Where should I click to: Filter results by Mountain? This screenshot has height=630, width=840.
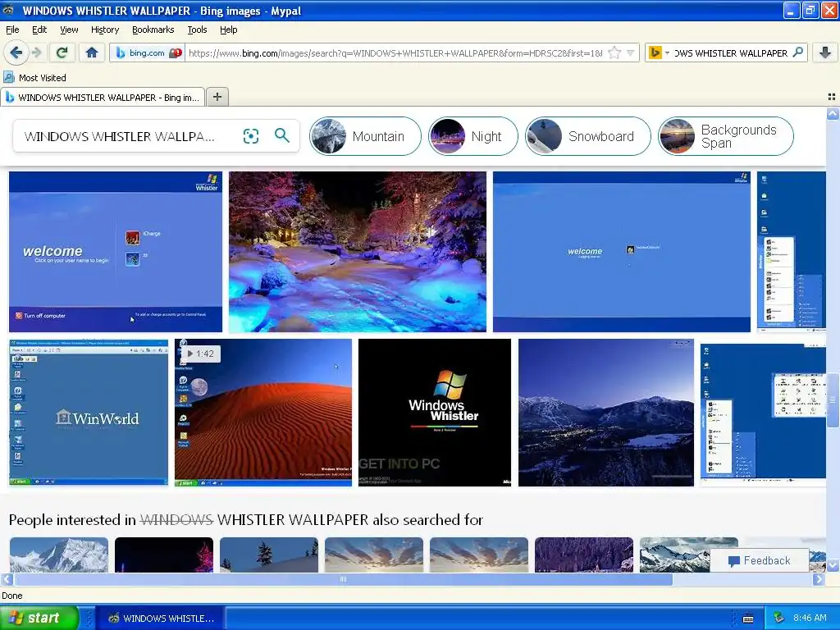click(x=365, y=136)
